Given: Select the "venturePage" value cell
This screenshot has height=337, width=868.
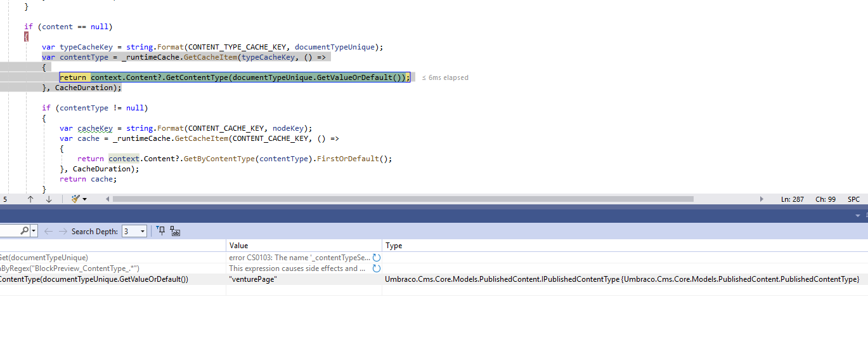Looking at the screenshot, I should [x=304, y=279].
